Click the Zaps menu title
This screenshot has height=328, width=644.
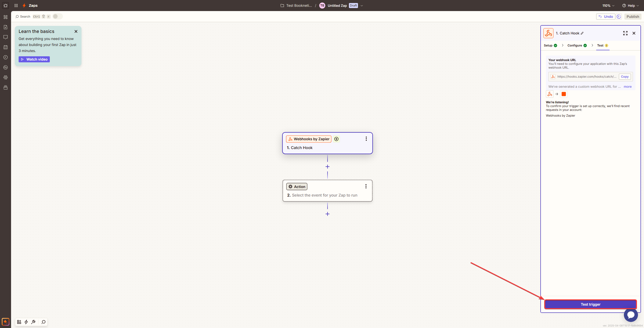[x=33, y=6]
